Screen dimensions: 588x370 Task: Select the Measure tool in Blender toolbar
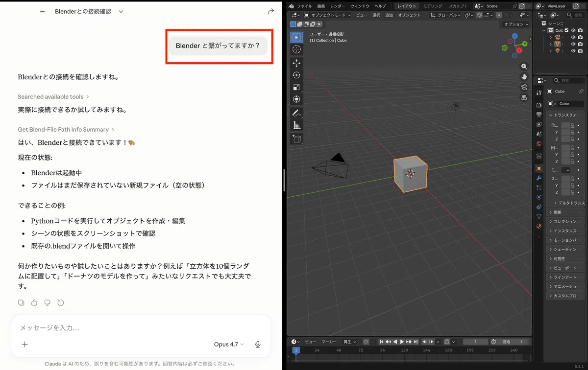(296, 125)
